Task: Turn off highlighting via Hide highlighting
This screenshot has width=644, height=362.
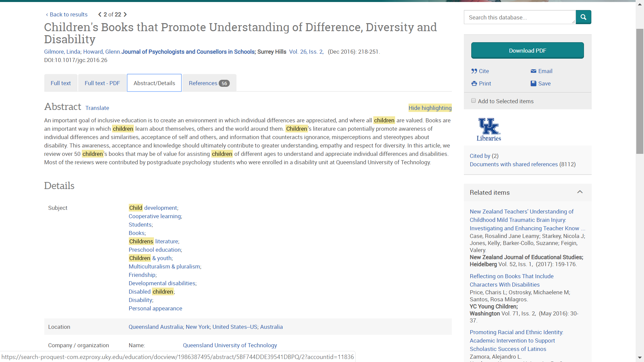Action: (x=430, y=108)
